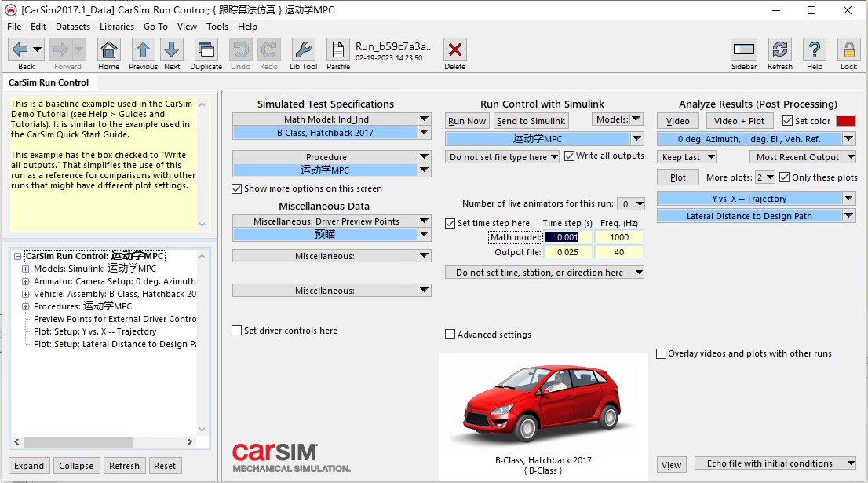Click the Collapse tree button
Screen dimensions: 868x483
(x=76, y=466)
